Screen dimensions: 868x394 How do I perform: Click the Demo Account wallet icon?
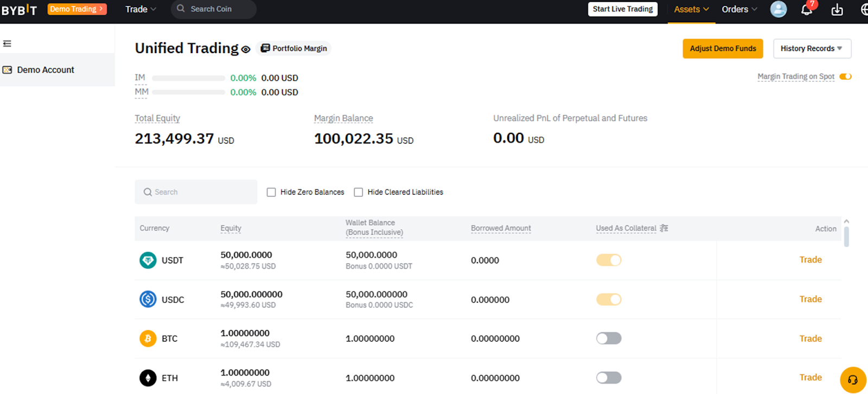8,70
